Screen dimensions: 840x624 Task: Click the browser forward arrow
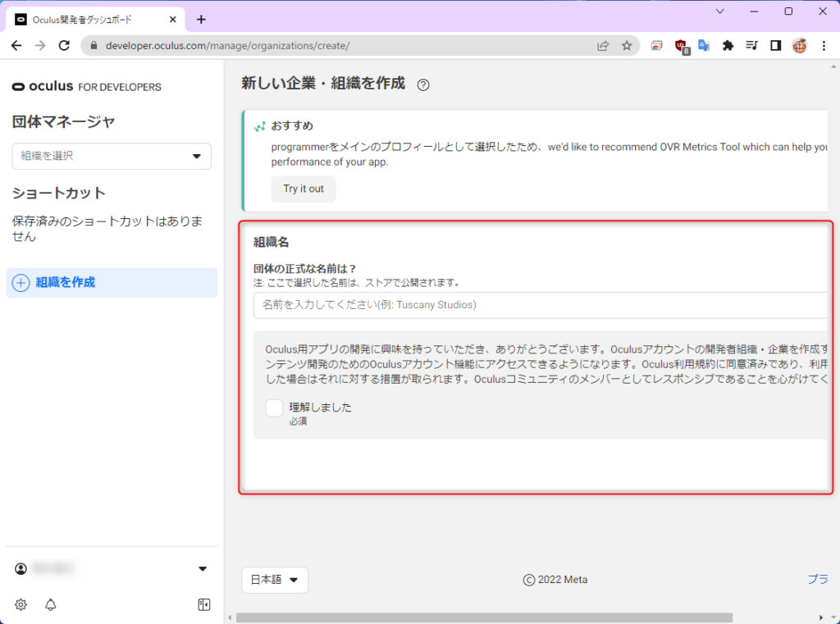tap(40, 46)
